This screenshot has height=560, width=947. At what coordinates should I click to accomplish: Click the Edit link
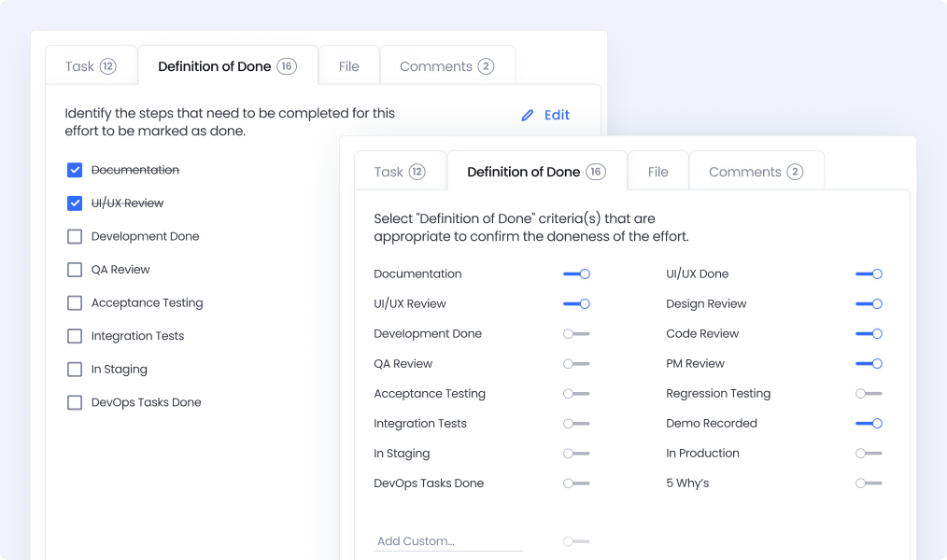(557, 116)
